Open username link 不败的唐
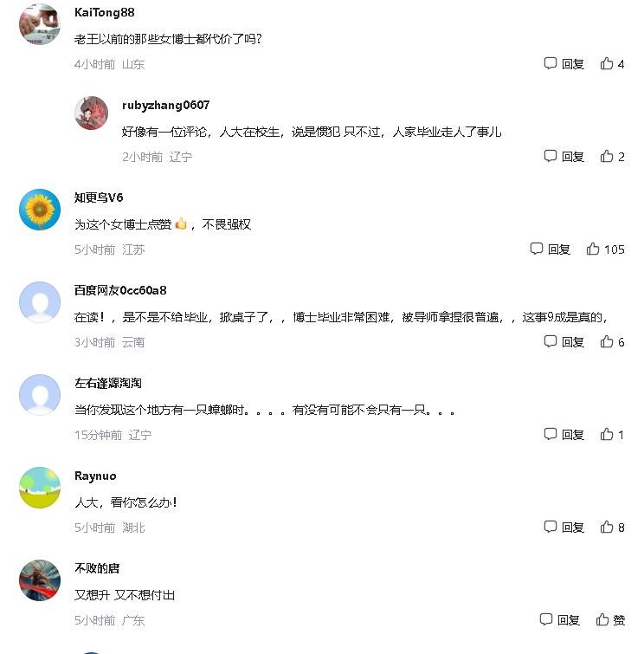This screenshot has width=644, height=654. pyautogui.click(x=97, y=568)
